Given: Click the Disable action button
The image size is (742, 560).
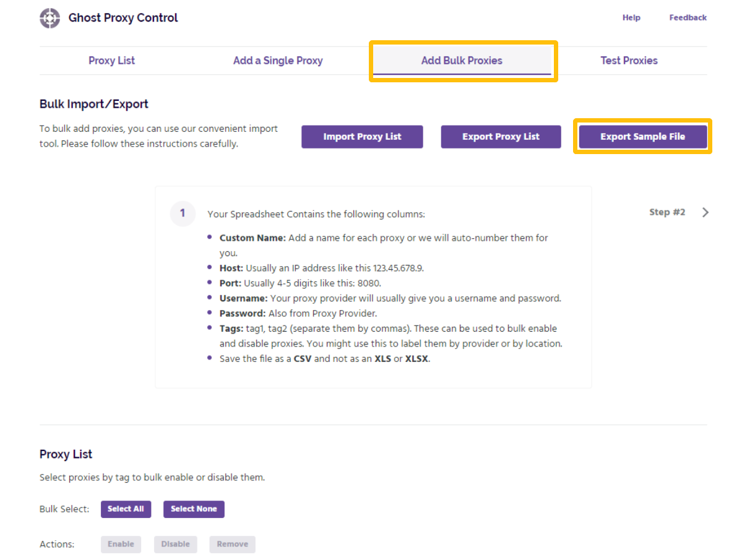Looking at the screenshot, I should (x=175, y=545).
